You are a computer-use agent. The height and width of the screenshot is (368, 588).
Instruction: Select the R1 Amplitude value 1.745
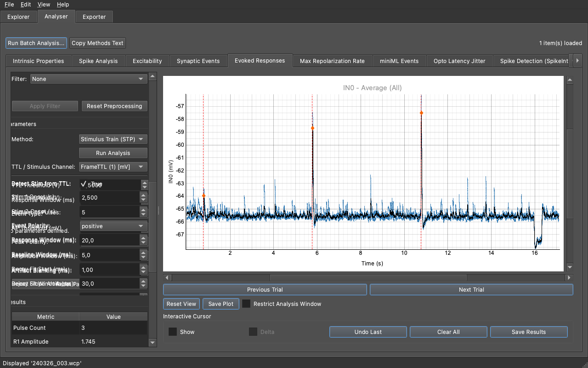113,341
